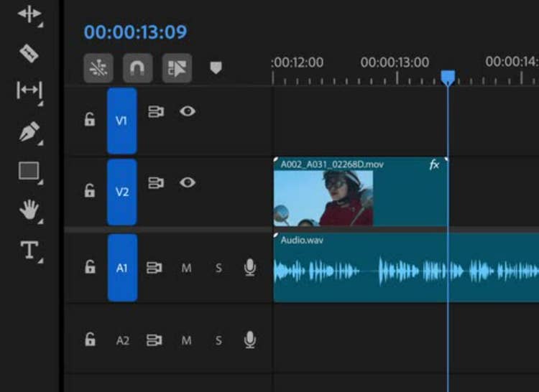The image size is (539, 392).
Task: Toggle sync lock on track V1
Action: tap(156, 111)
